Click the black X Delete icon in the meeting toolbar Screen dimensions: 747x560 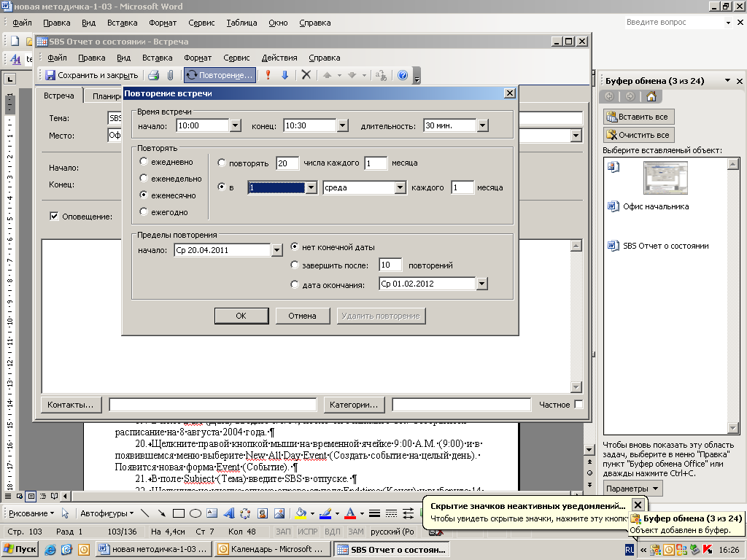pyautogui.click(x=306, y=75)
